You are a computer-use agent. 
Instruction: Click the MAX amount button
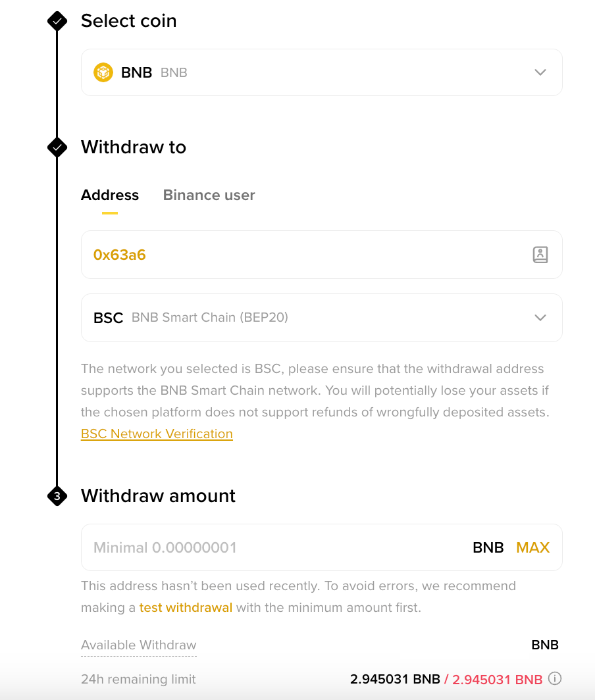[x=532, y=547]
